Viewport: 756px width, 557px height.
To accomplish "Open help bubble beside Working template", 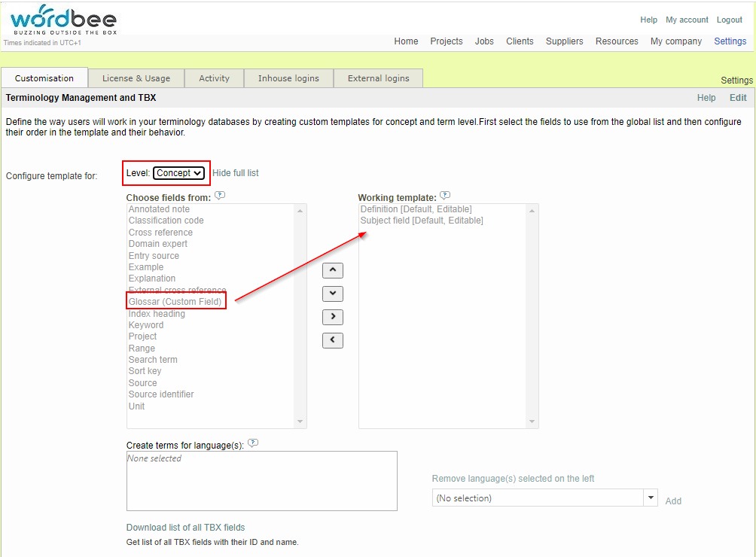I will (445, 196).
